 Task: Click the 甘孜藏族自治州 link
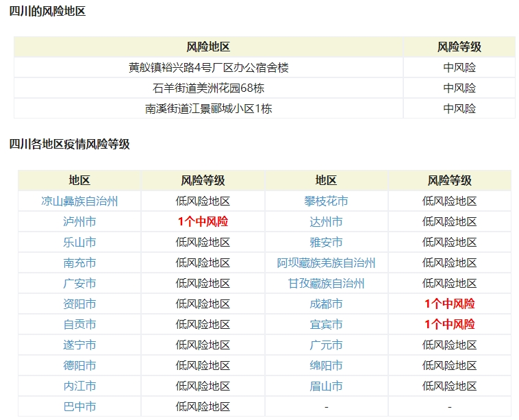click(326, 284)
